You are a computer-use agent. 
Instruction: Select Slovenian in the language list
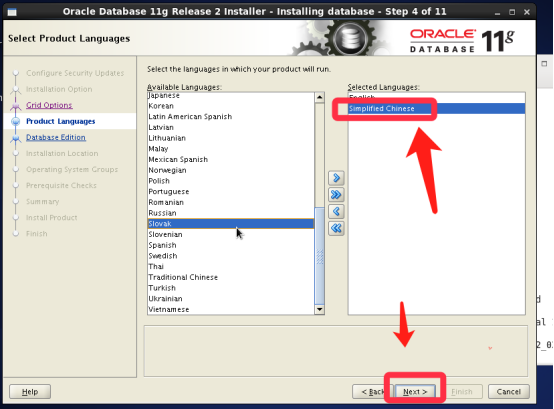pos(231,235)
